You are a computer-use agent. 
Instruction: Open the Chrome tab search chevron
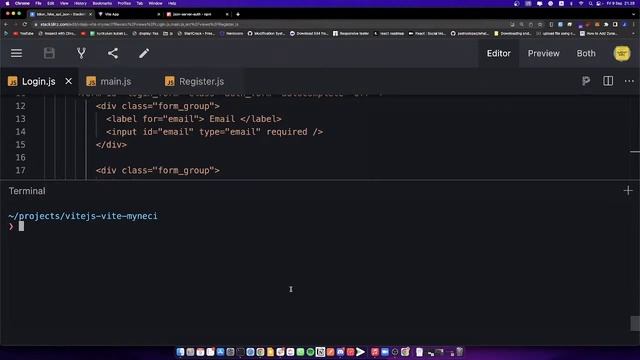point(634,14)
